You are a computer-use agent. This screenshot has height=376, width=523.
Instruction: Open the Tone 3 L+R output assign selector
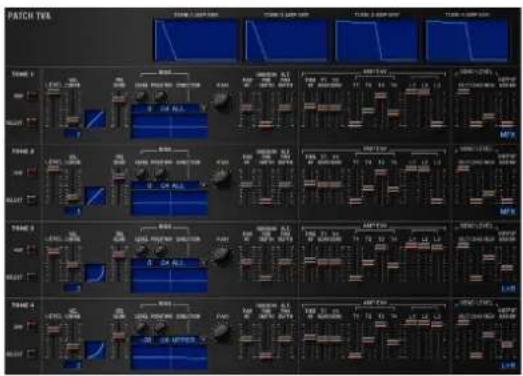508,289
